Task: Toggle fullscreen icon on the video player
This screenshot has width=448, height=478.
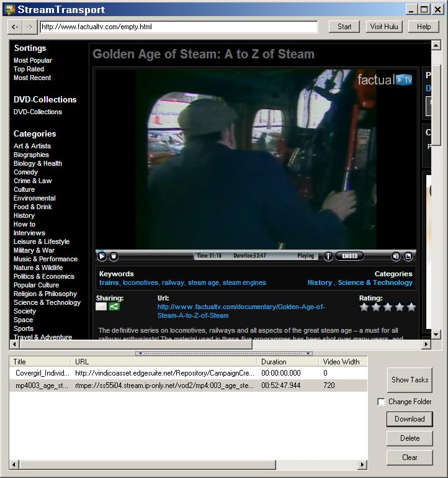Action: click(408, 256)
